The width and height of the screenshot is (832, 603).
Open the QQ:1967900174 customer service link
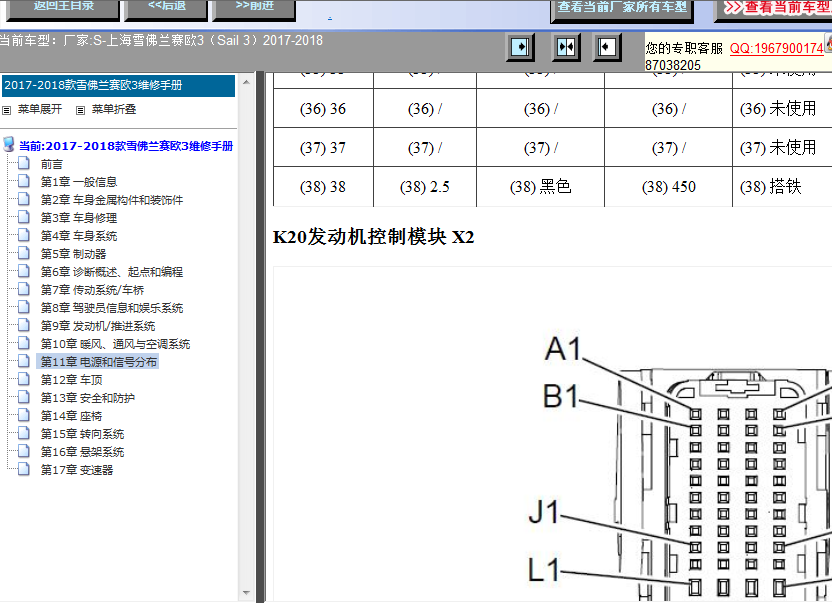(x=776, y=48)
